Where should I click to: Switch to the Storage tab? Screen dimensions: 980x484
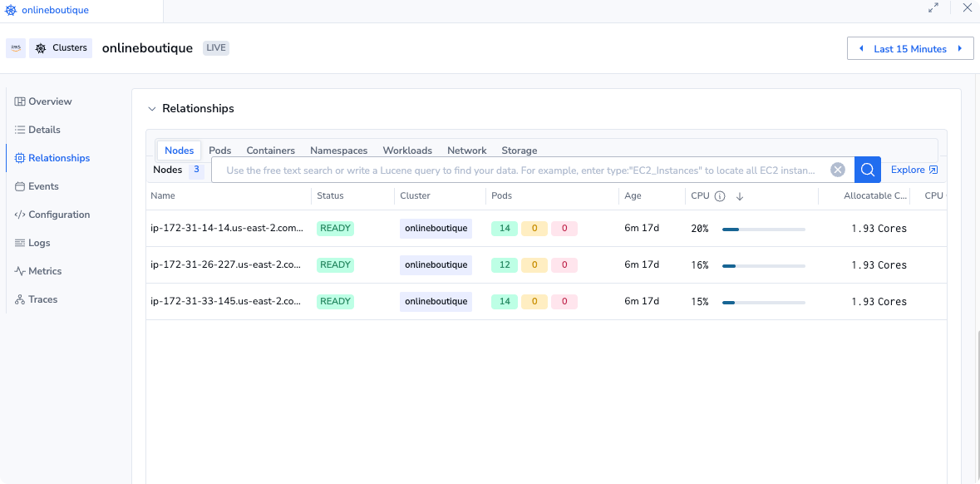(520, 150)
